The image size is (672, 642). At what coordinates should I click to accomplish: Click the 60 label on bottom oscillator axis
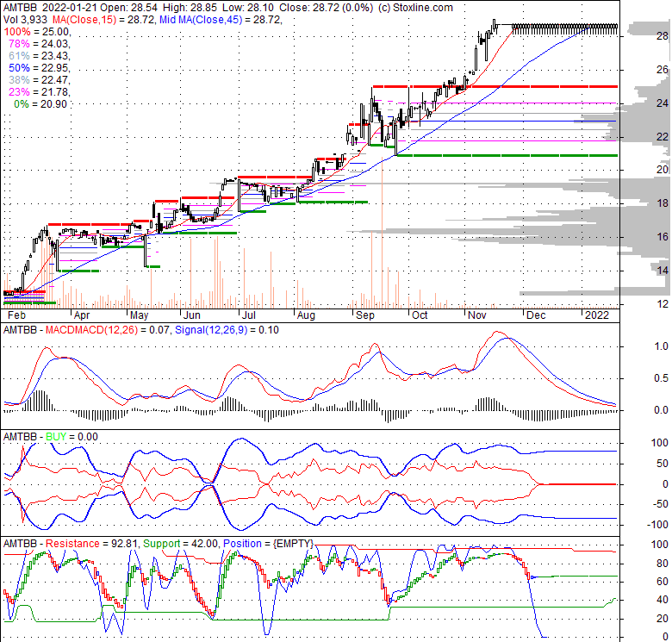pyautogui.click(x=663, y=582)
